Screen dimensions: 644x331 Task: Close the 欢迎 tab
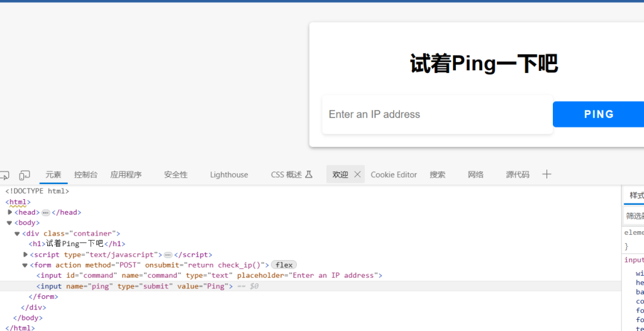point(357,175)
